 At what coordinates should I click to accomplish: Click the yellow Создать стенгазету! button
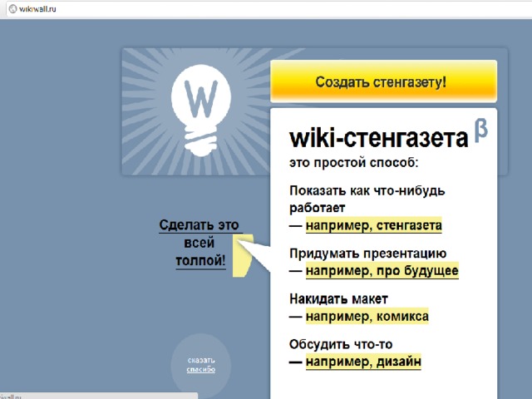click(383, 81)
